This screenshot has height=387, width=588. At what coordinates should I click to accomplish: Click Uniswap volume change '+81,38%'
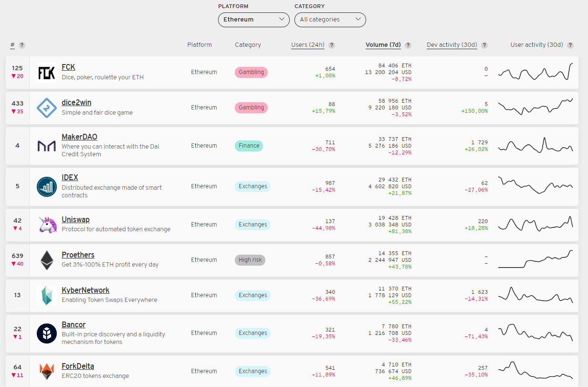coord(400,231)
